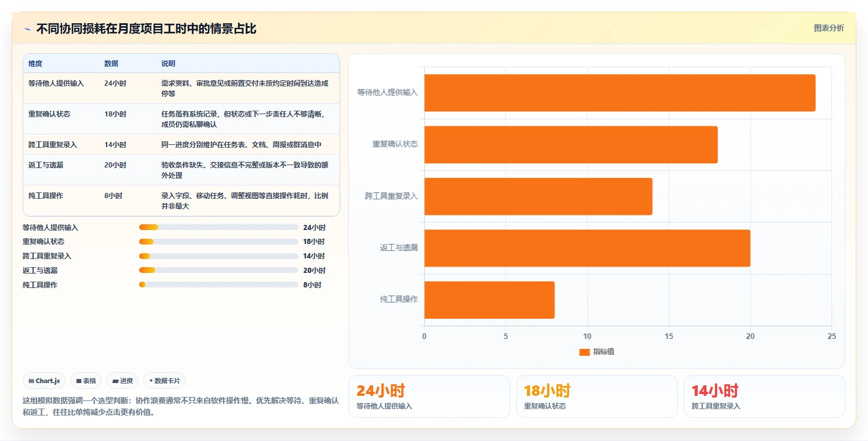Click the 等待他人提供输入 progress bar
This screenshot has width=868, height=441.
point(218,227)
